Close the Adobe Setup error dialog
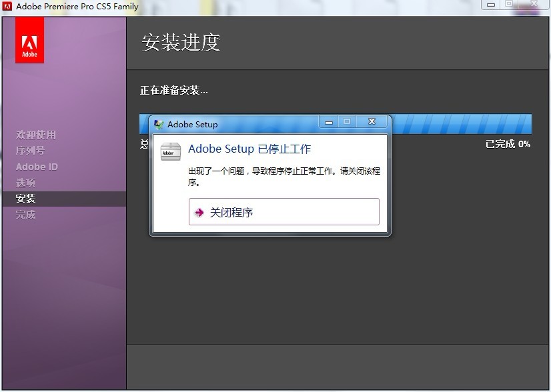This screenshot has width=551, height=392. click(x=372, y=121)
